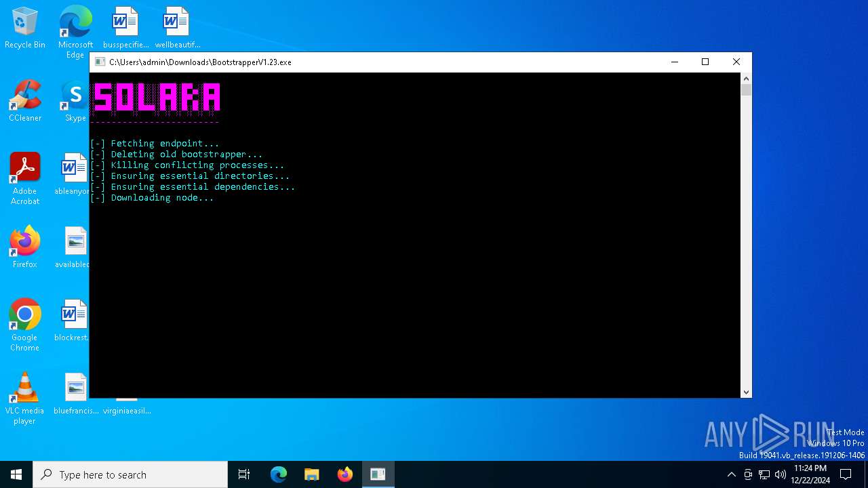The height and width of the screenshot is (488, 868).
Task: Open VLC media player desktop shortcut
Action: point(25,399)
